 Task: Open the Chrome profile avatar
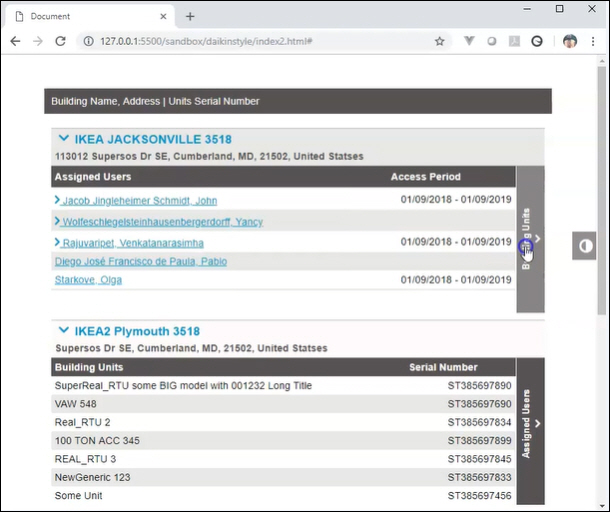(570, 41)
